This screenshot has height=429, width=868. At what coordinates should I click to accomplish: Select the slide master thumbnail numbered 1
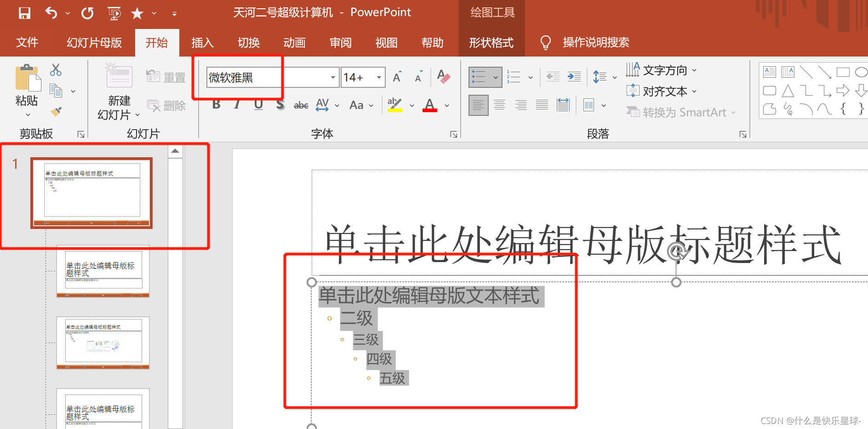pos(91,193)
